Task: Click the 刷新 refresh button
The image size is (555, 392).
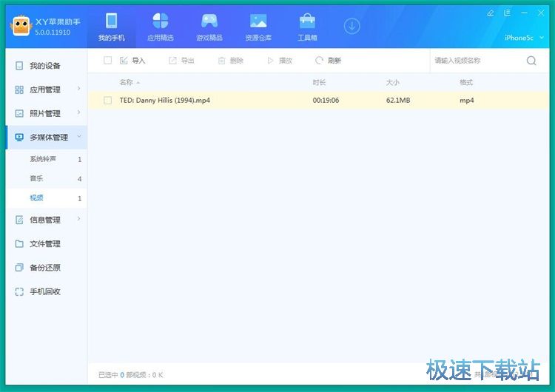Action: (328, 61)
